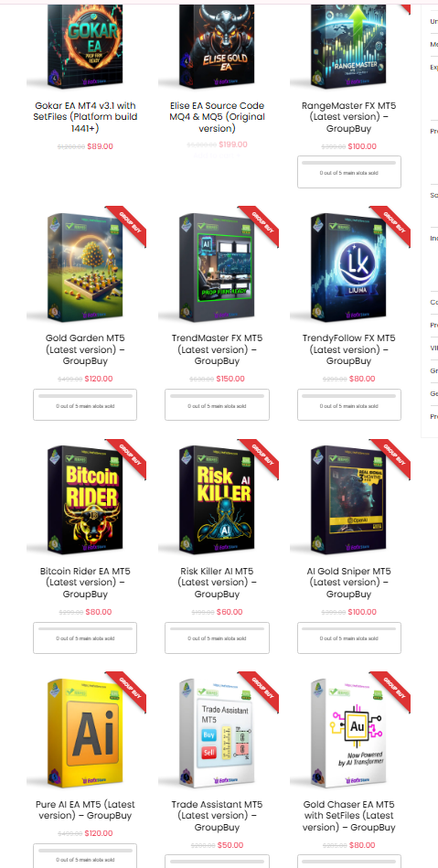Click the TrendyFollow FX $80.00 price
The height and width of the screenshot is (868, 438).
coord(362,379)
